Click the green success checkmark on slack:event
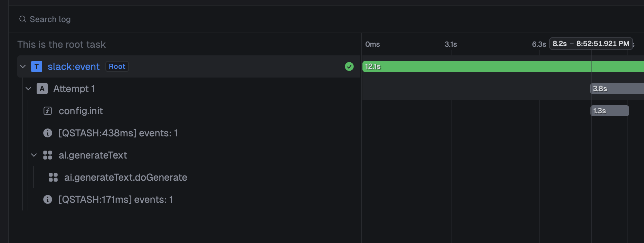The width and height of the screenshot is (644, 243). (349, 66)
